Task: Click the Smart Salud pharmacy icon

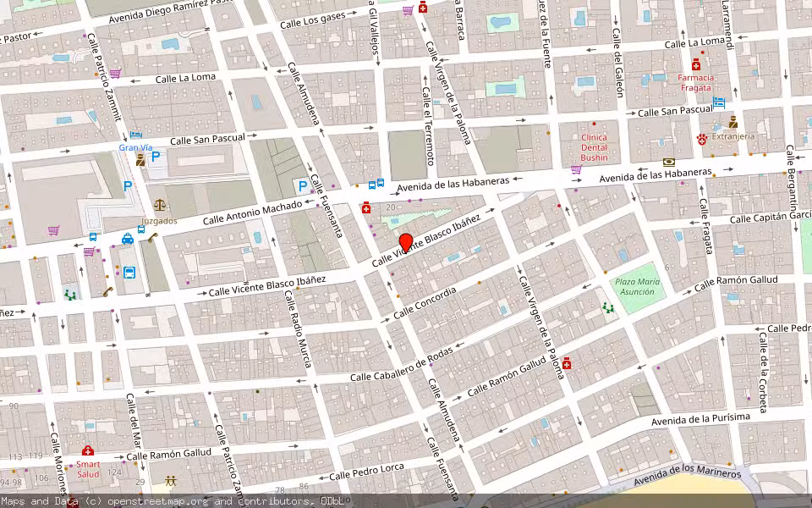Action: point(87,450)
